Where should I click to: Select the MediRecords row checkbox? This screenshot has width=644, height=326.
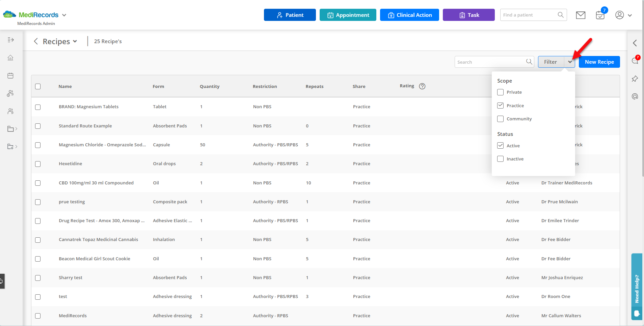38,316
